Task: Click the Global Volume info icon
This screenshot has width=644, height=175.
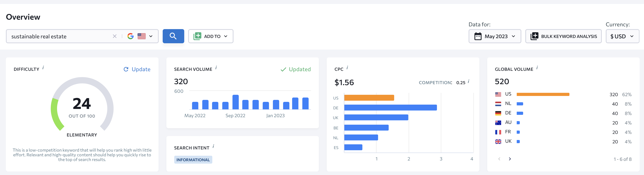Action: [537, 68]
